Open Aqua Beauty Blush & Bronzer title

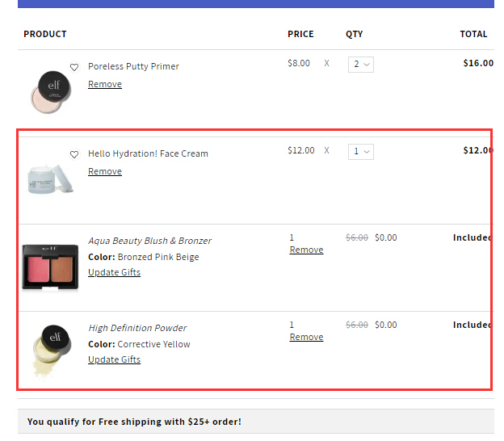click(x=149, y=241)
